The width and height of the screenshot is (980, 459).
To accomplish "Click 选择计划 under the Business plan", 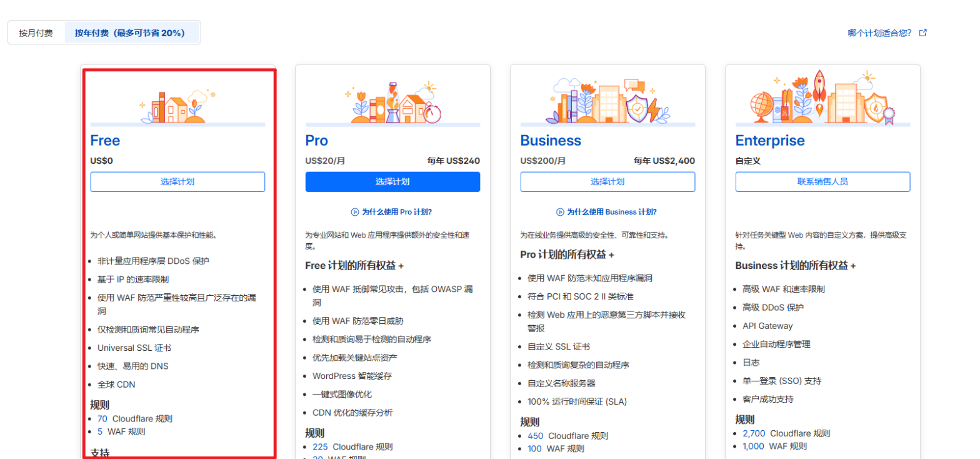I will pos(607,182).
